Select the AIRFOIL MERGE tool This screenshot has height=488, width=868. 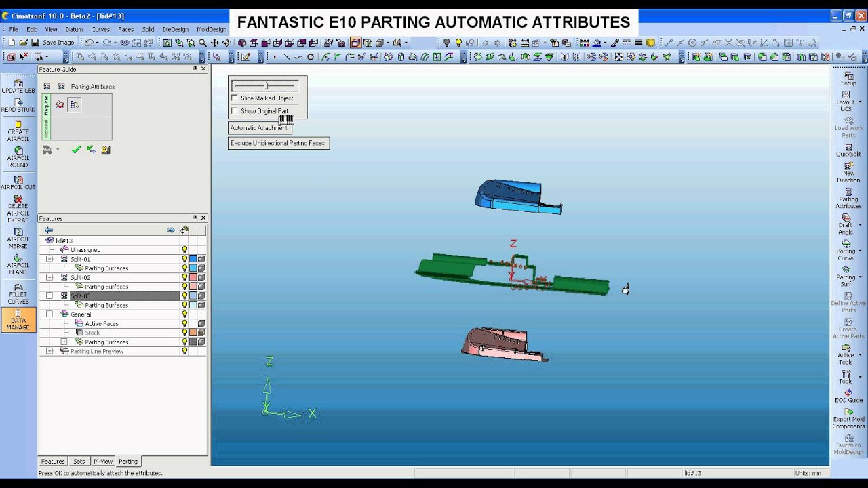[18, 239]
